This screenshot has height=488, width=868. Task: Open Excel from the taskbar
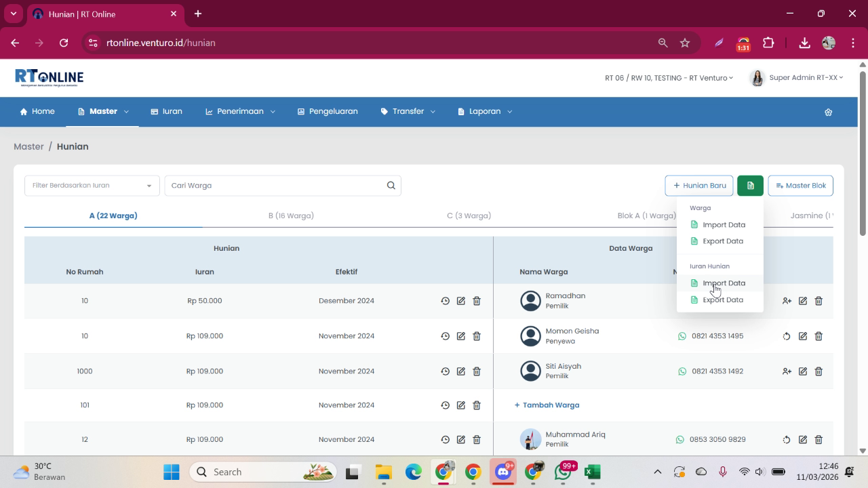592,472
